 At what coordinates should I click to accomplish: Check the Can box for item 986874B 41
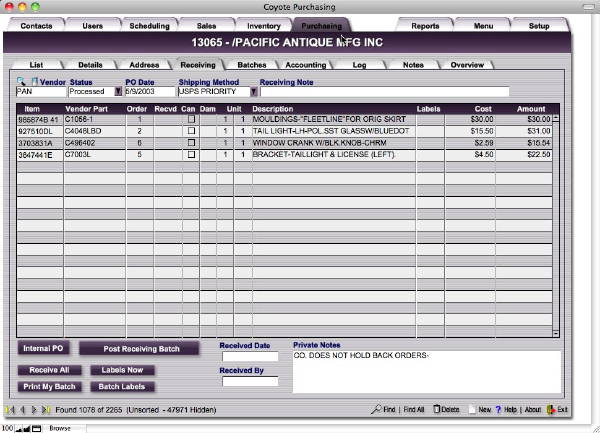[191, 119]
